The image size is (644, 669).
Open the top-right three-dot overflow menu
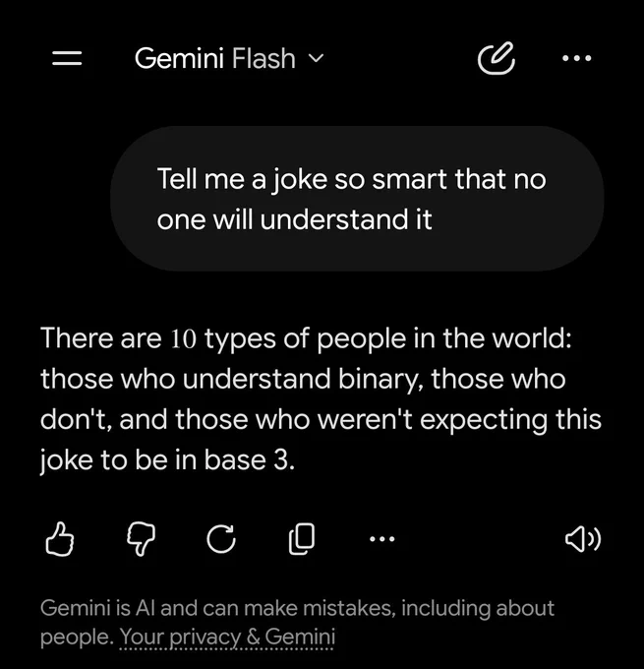point(576,58)
